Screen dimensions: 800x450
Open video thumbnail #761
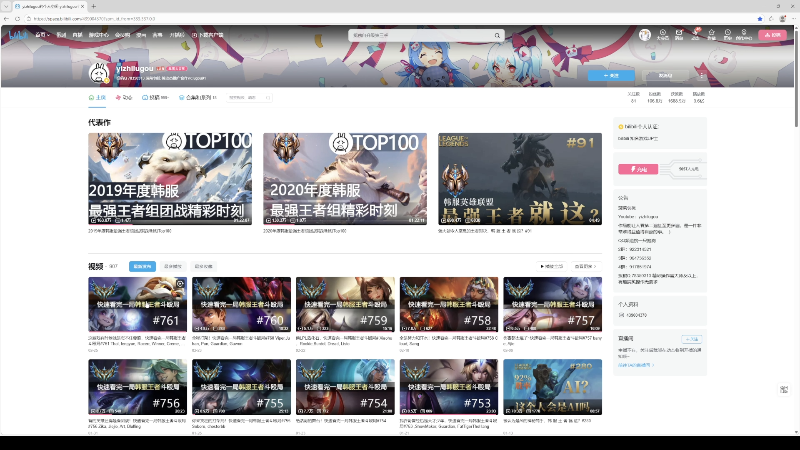[137, 305]
